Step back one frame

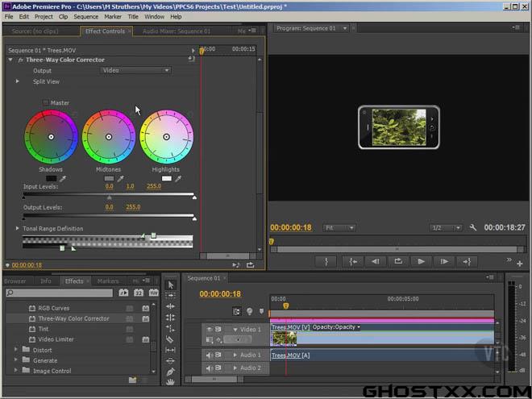pos(376,262)
